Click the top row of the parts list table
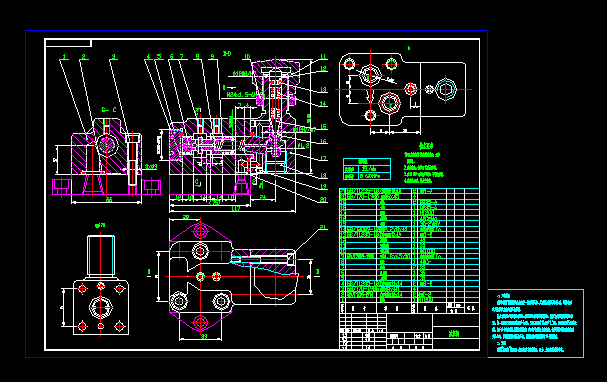Screen dimensions: 607x382 click(x=409, y=191)
